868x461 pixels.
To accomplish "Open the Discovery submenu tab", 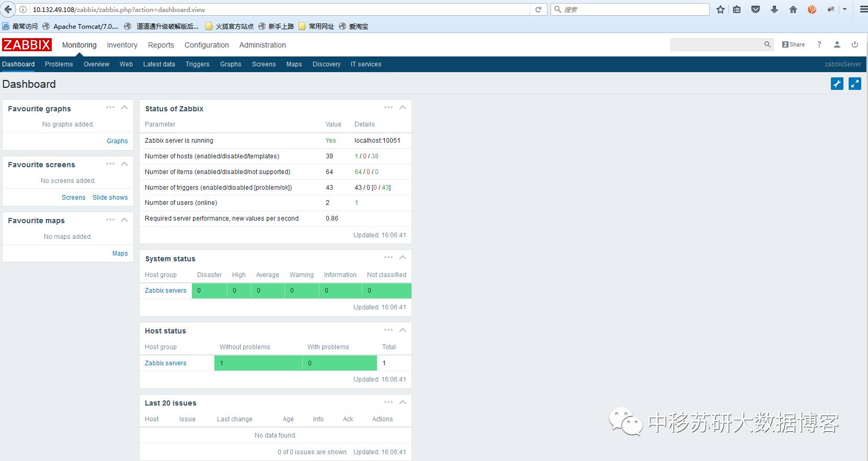I will coord(327,64).
